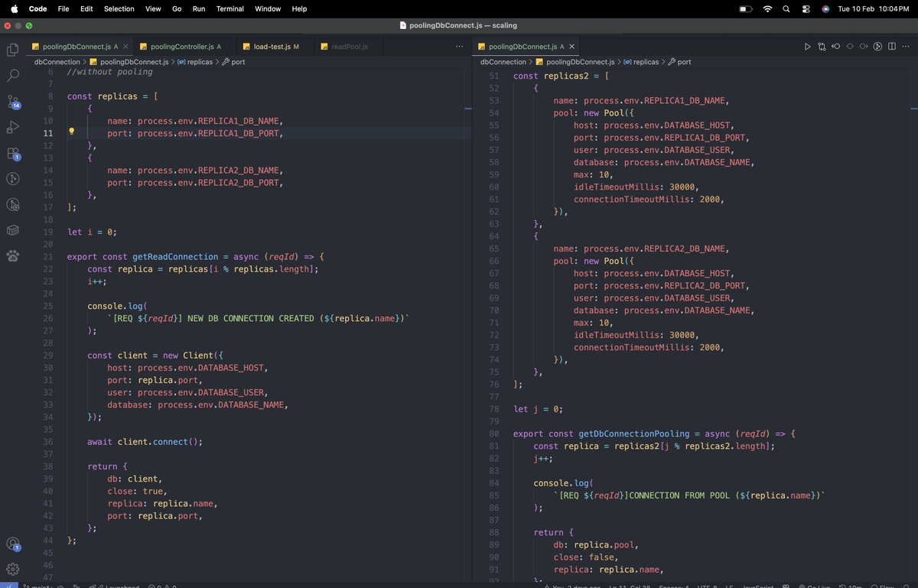Open left editor group More Actions ellipsis
Viewport: 918px width, 588px height.
(459, 47)
